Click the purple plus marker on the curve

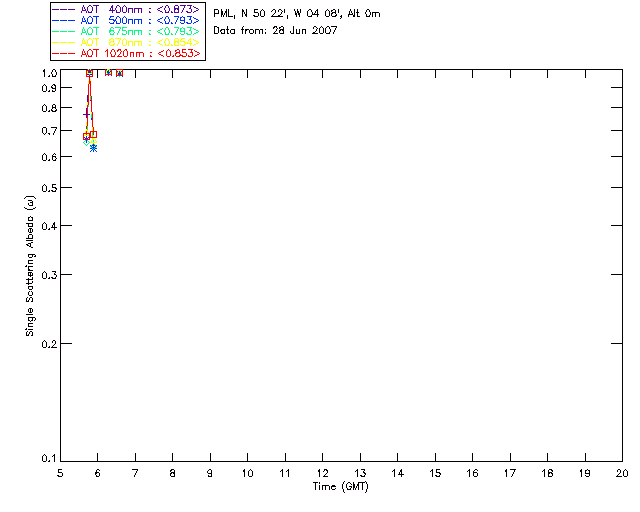coord(87,114)
